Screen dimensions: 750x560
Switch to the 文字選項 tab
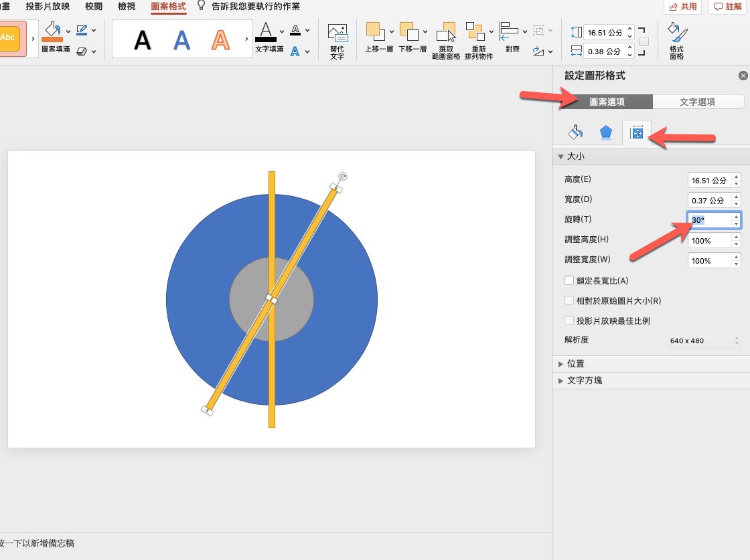click(x=698, y=102)
